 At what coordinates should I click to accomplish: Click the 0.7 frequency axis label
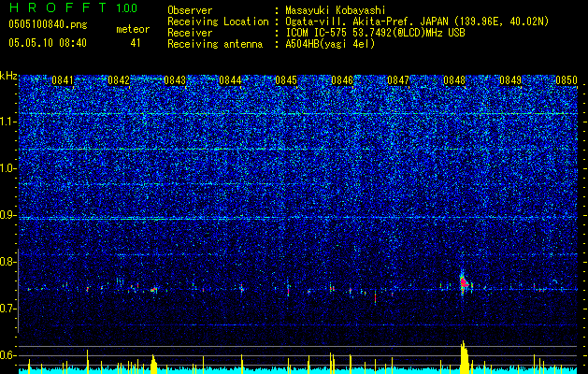[8, 309]
